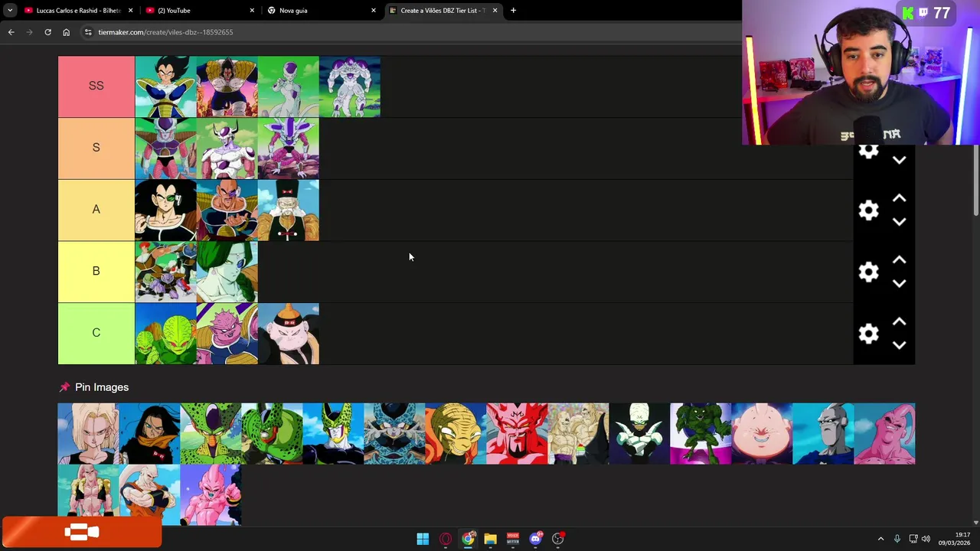
Task: Open a new browser tab
Action: pyautogui.click(x=513, y=11)
